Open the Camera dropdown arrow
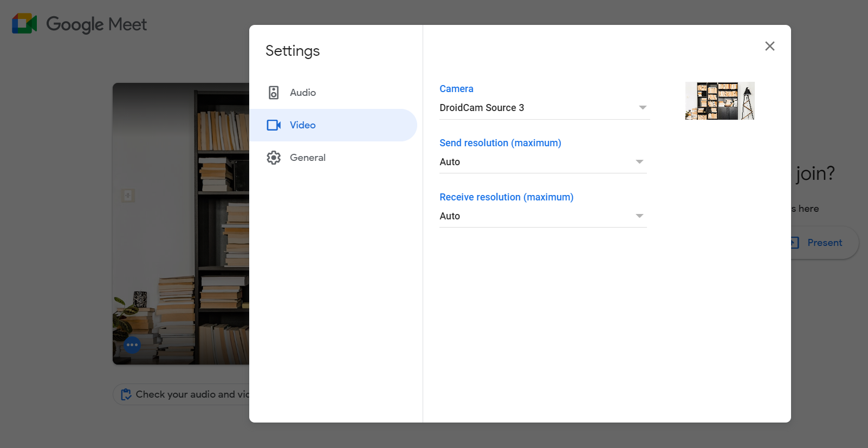 tap(643, 108)
